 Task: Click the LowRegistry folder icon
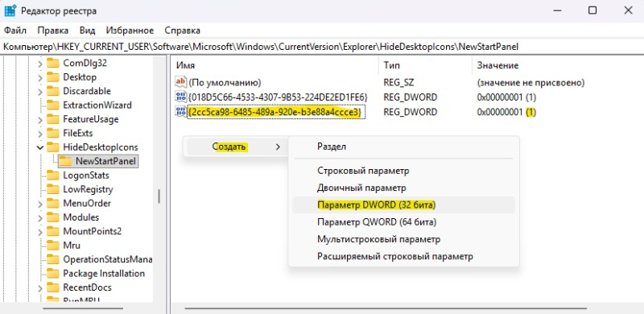pyautogui.click(x=53, y=189)
